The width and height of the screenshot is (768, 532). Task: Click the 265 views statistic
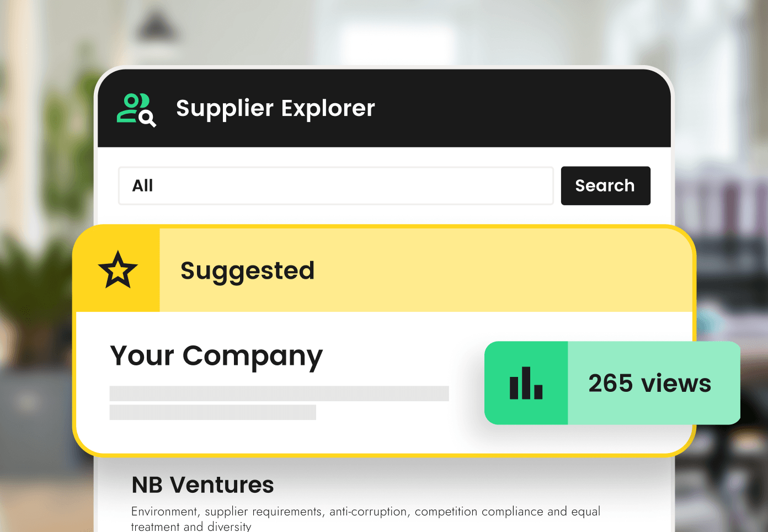click(x=649, y=383)
